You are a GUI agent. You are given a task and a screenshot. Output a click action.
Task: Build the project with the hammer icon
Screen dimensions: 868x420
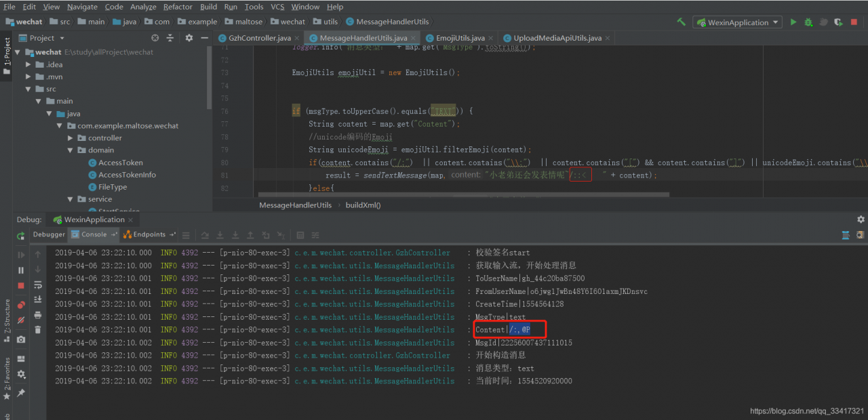pyautogui.click(x=681, y=22)
